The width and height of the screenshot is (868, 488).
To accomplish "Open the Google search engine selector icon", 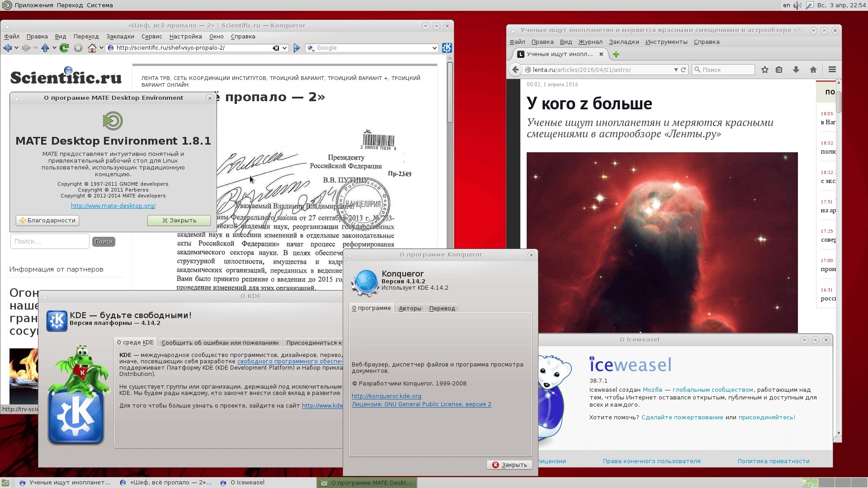I will click(311, 48).
